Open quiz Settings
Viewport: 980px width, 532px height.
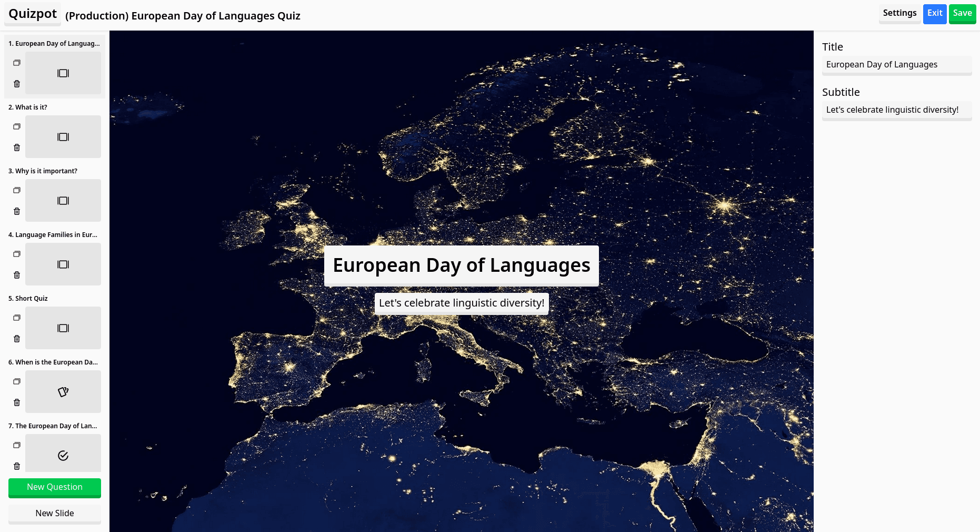click(899, 13)
